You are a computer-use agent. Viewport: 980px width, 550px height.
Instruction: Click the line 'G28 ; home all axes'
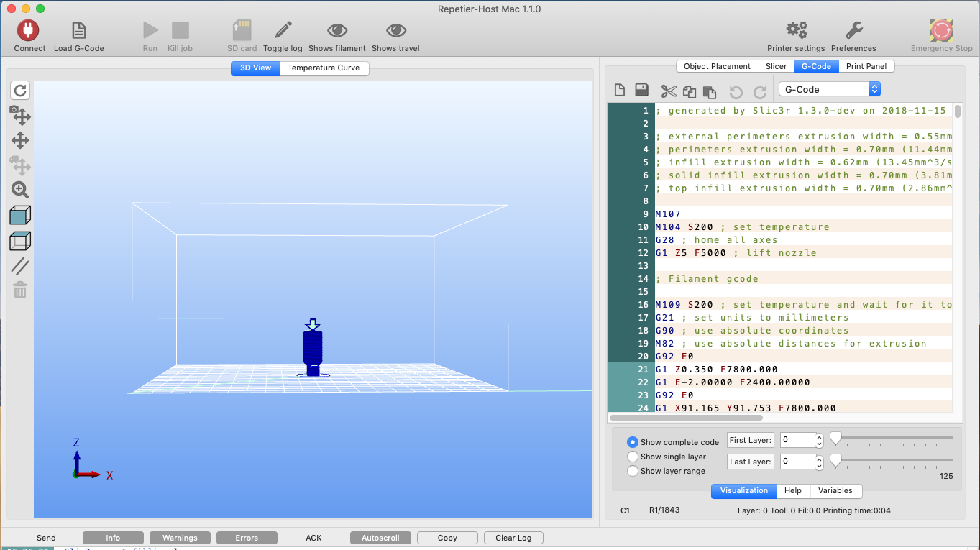coord(716,240)
